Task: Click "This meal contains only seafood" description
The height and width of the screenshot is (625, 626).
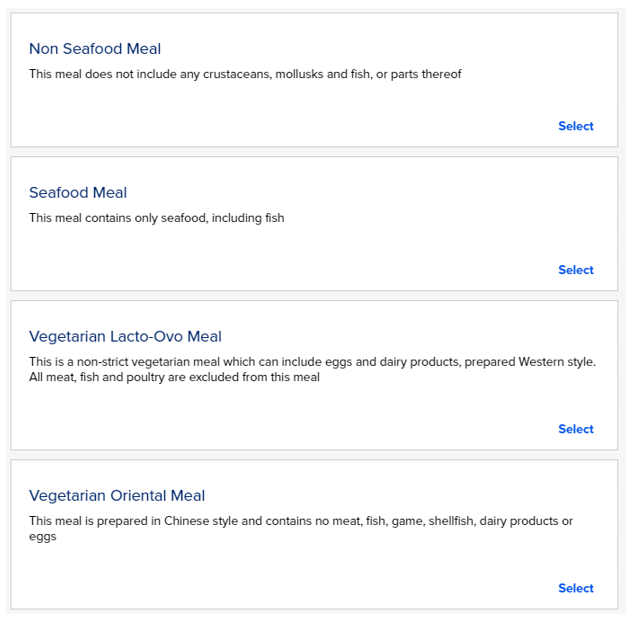Action: coord(156,218)
